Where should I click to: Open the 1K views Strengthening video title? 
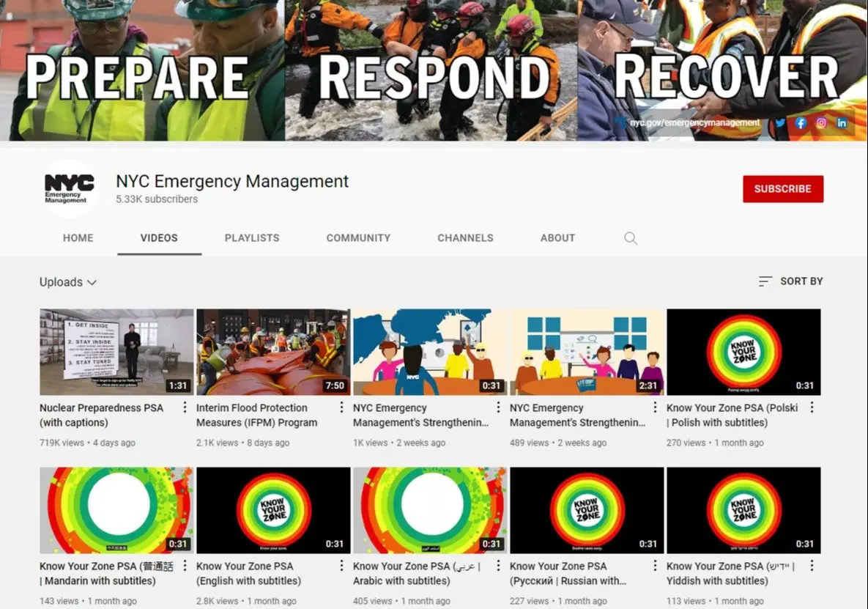(420, 416)
